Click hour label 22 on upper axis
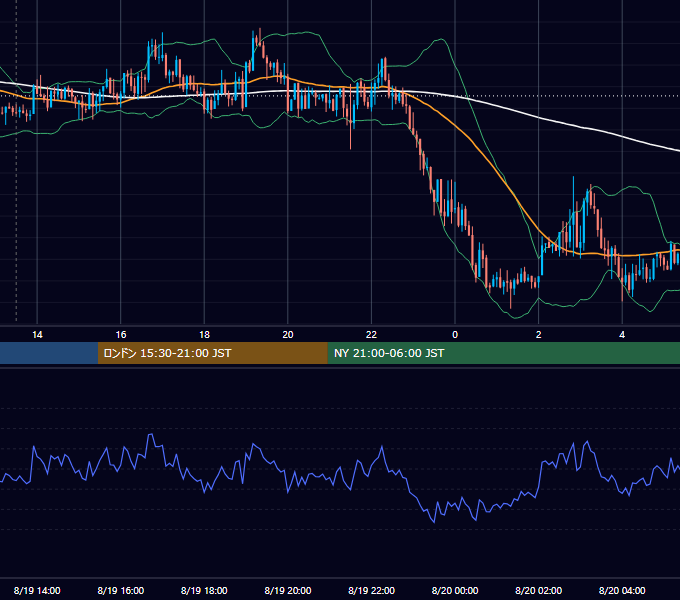 click(x=371, y=334)
